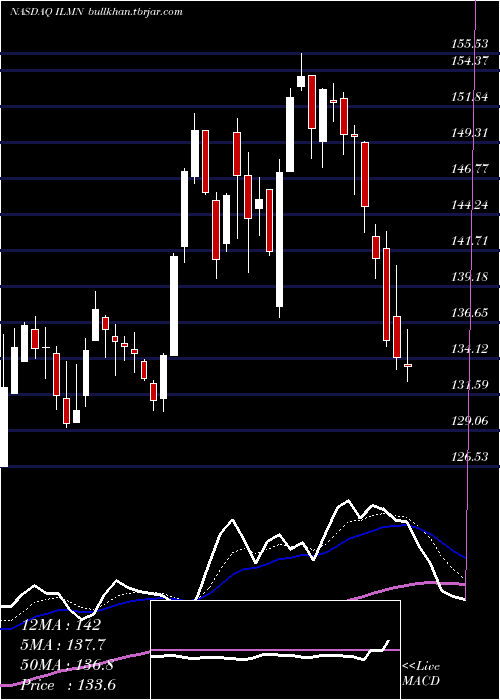Click the 134.12 price level label

pos(469,349)
